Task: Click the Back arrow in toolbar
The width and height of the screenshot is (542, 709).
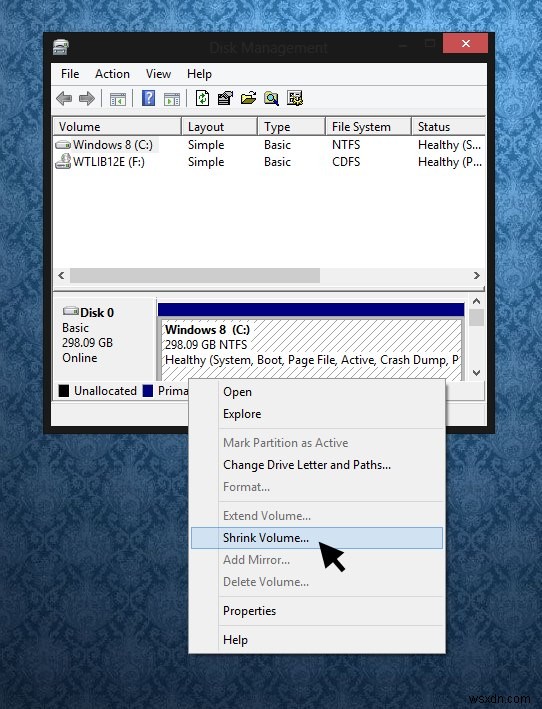Action: click(x=64, y=98)
